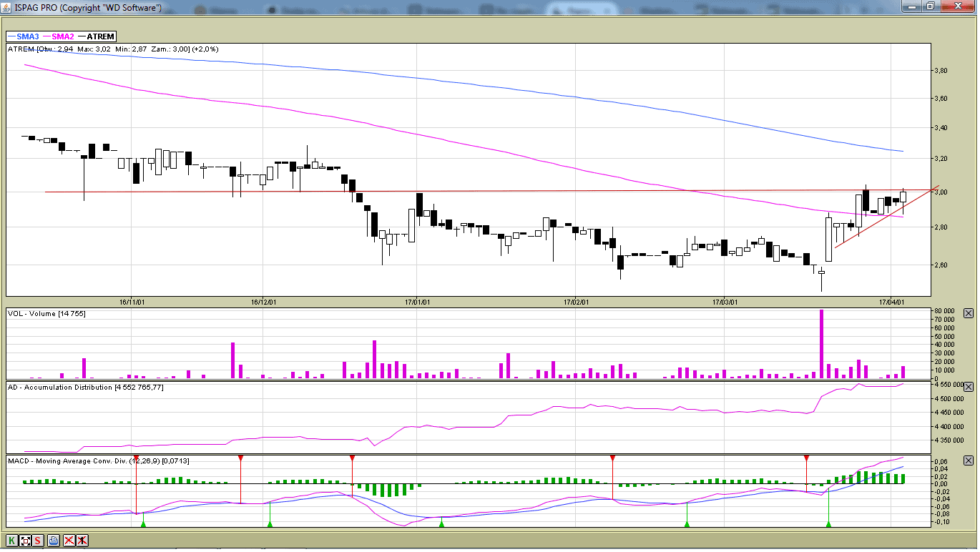Click the Java icon in the title bar
The height and width of the screenshot is (552, 980).
click(x=7, y=7)
